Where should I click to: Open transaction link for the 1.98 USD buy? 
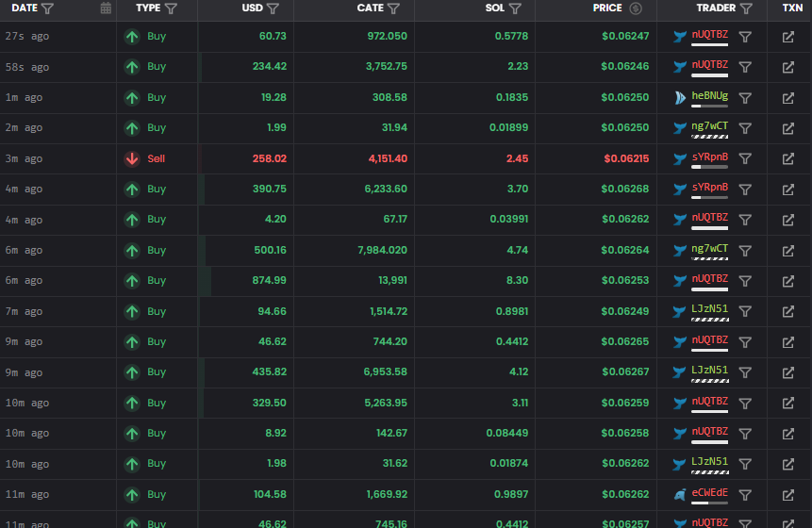tap(788, 464)
